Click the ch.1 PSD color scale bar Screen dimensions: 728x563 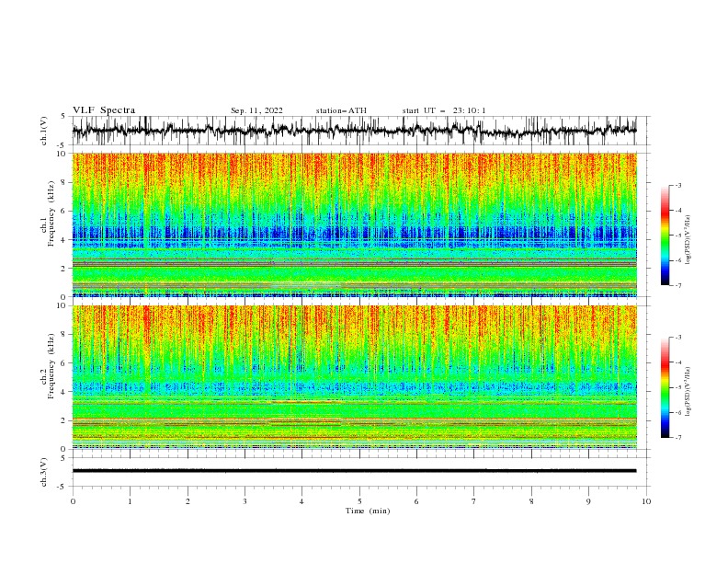[x=665, y=236]
